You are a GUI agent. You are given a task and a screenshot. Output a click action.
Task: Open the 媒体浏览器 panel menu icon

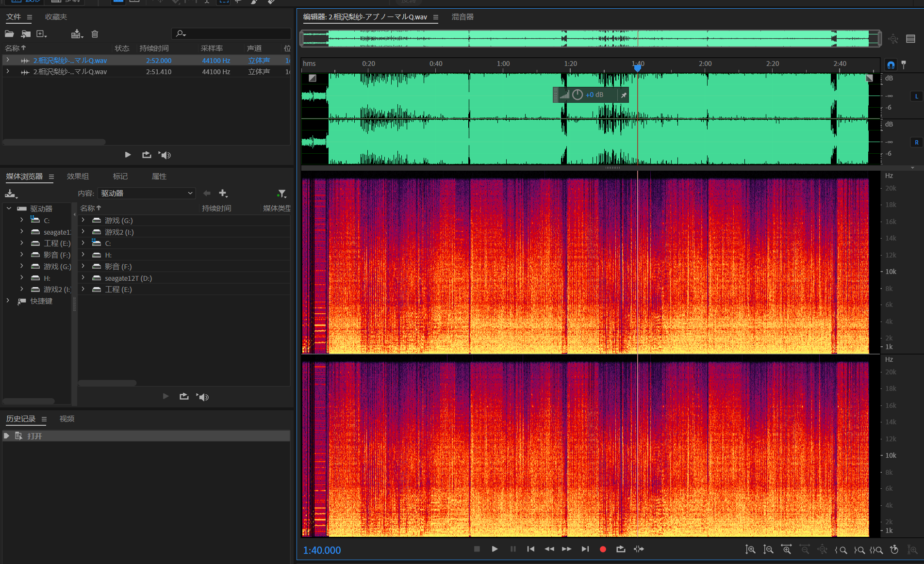pyautogui.click(x=51, y=177)
